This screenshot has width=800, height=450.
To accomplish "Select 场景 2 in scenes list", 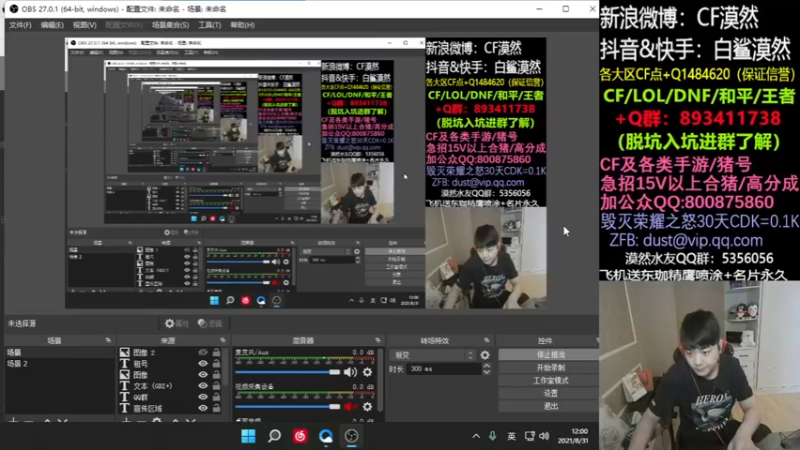I will pos(59,364).
